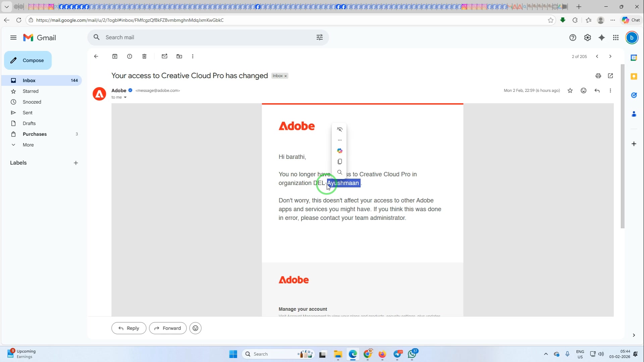The height and width of the screenshot is (362, 644).
Task: Show search options filter
Action: coord(319,38)
